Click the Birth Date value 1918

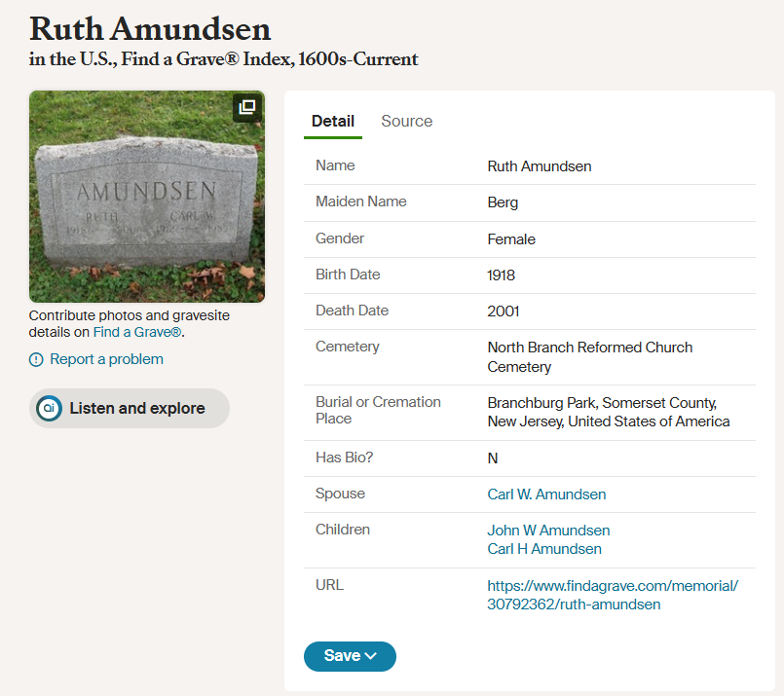(x=501, y=275)
